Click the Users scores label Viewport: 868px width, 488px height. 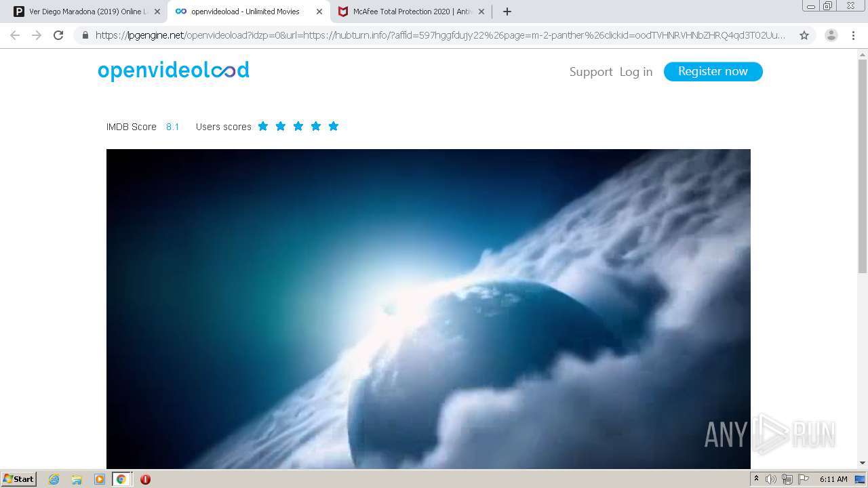point(224,127)
